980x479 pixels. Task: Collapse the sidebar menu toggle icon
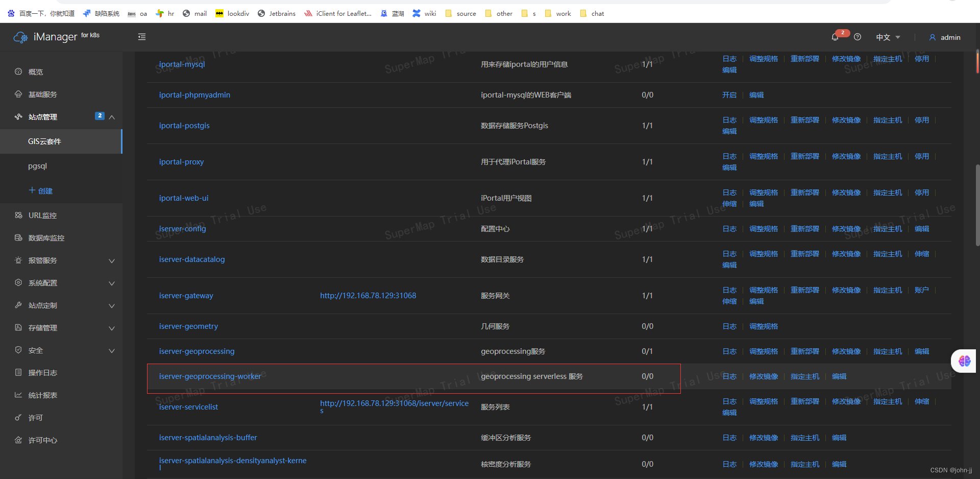[x=142, y=37]
